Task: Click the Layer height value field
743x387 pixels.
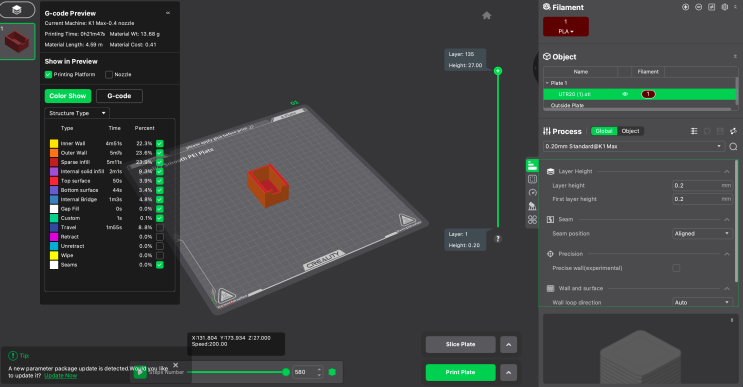Action: pos(702,186)
